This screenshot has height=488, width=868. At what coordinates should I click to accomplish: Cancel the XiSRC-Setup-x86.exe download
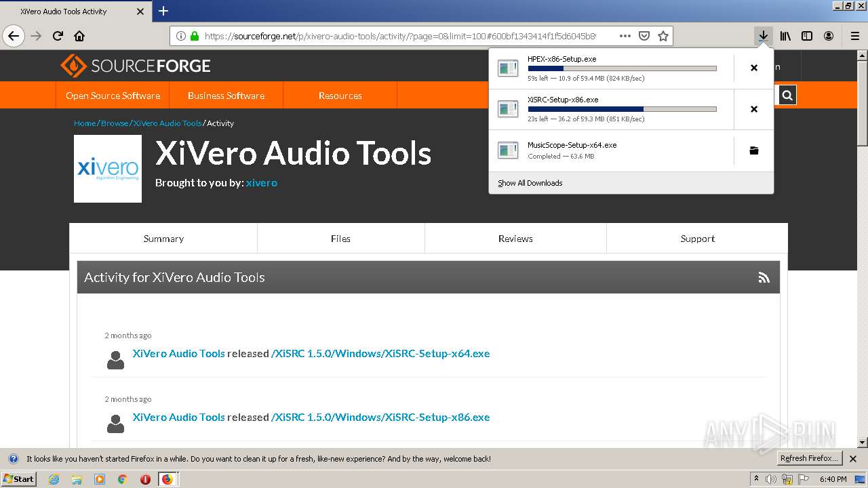(x=754, y=109)
